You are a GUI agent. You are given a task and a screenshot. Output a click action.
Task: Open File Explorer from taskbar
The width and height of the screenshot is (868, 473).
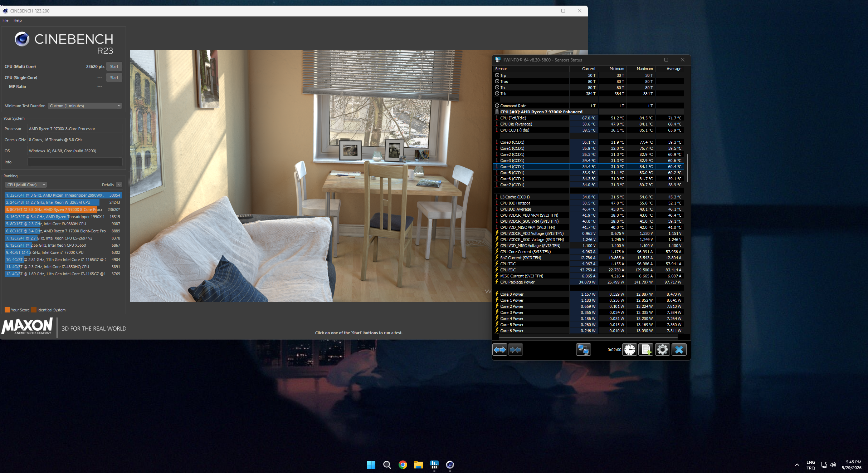(419, 465)
